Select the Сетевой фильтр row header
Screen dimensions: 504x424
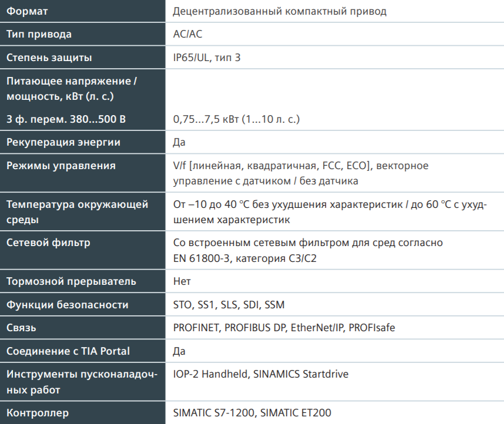pyautogui.click(x=83, y=250)
